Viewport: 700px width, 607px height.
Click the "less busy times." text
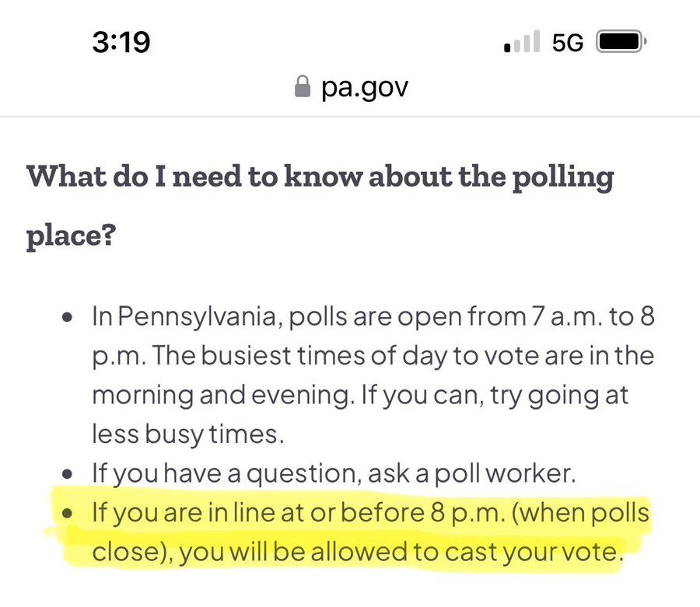pyautogui.click(x=188, y=434)
